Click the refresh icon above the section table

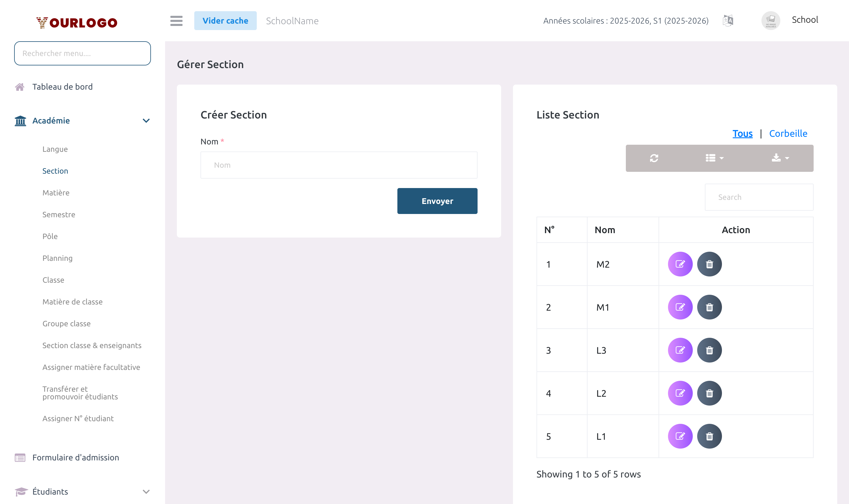click(654, 158)
